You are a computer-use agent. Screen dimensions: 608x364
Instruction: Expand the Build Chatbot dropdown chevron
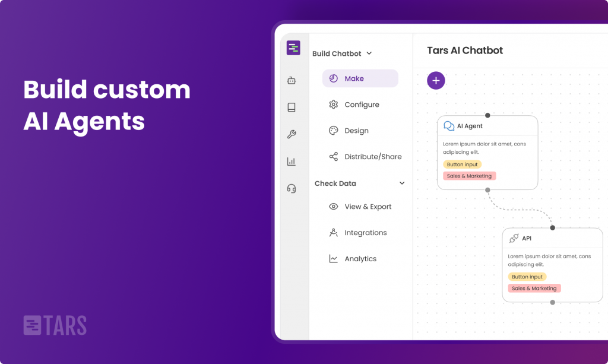[369, 53]
